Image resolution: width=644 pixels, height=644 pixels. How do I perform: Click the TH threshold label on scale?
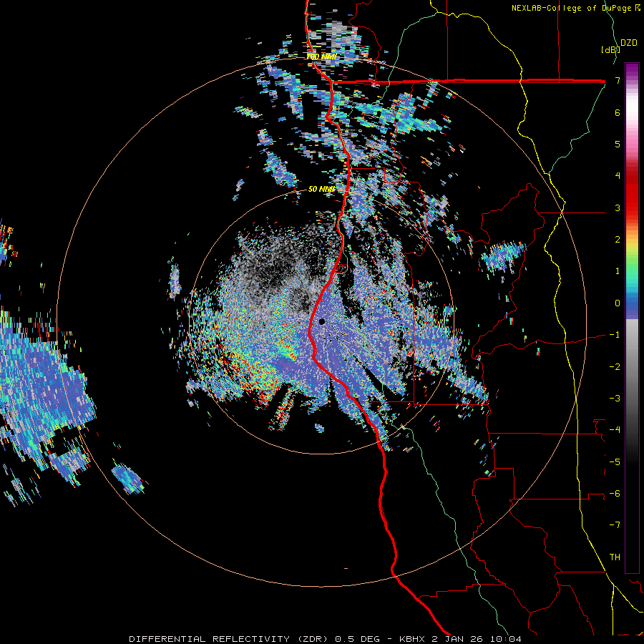615,557
